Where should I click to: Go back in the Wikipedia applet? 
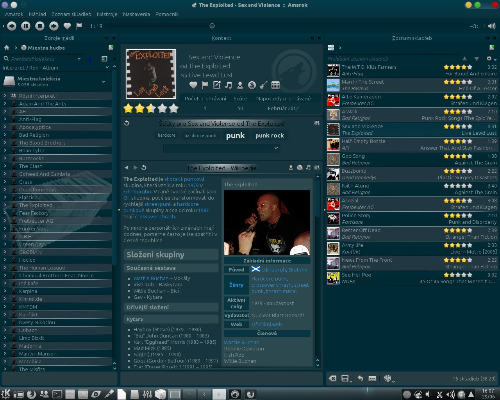(x=126, y=167)
